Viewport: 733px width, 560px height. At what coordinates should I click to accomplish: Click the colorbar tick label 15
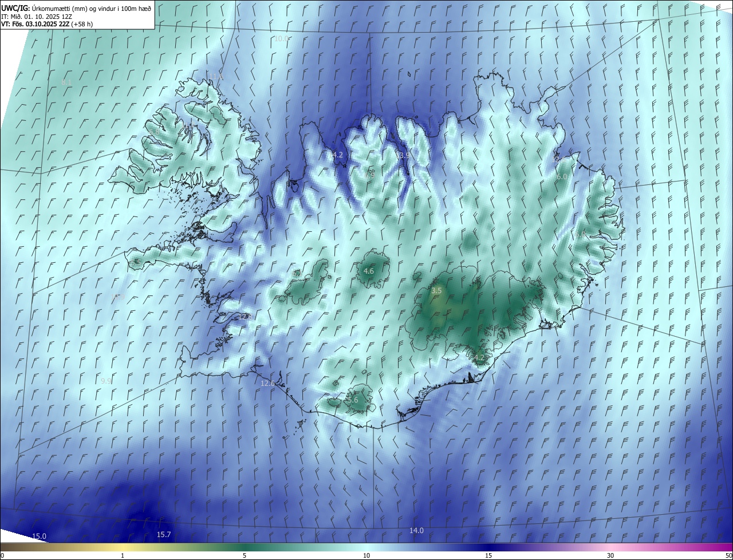[488, 555]
